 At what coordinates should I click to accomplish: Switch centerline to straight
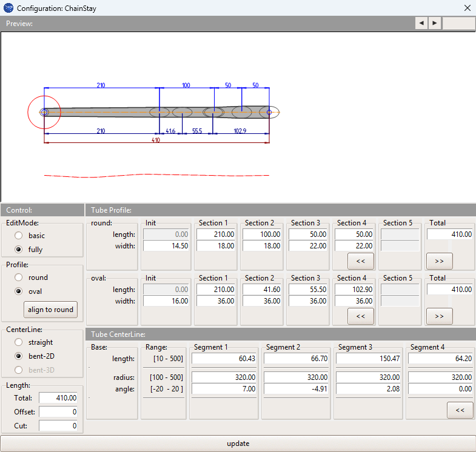(20, 342)
